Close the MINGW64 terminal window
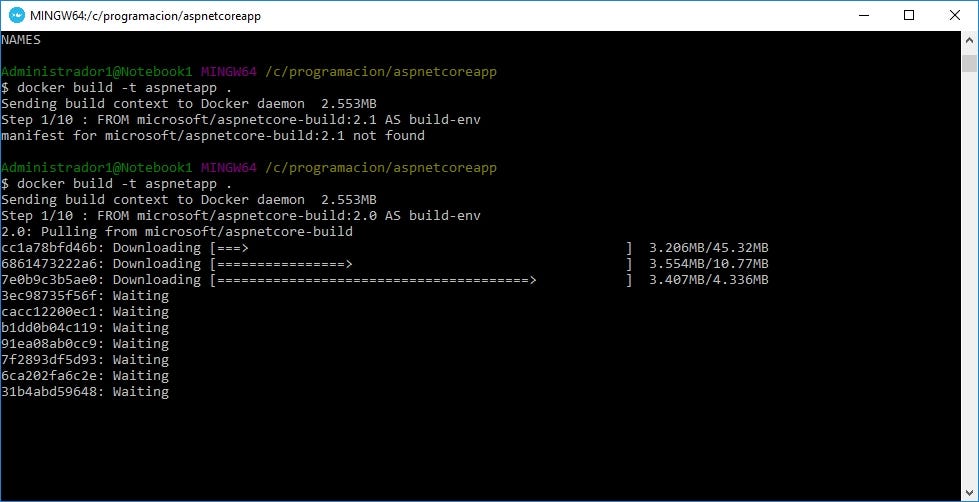Image resolution: width=979 pixels, height=502 pixels. (x=955, y=15)
